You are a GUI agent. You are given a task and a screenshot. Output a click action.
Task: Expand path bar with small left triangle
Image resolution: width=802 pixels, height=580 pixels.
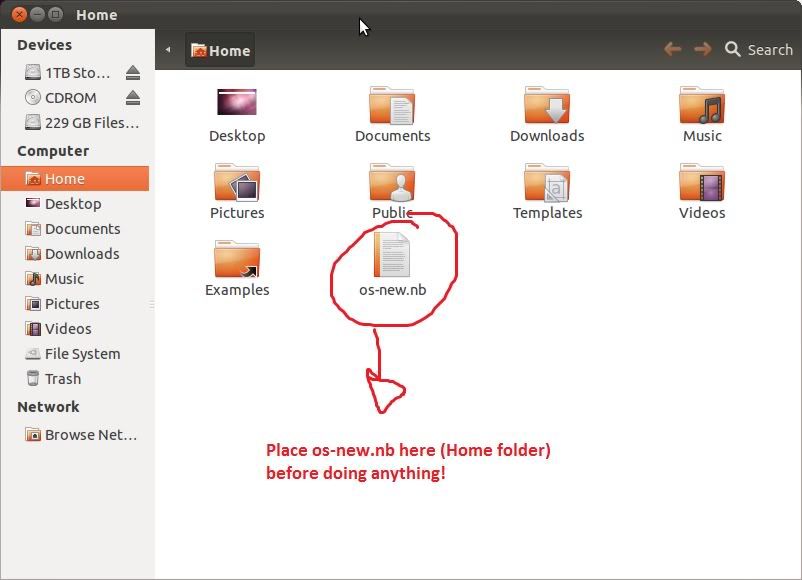pyautogui.click(x=168, y=50)
